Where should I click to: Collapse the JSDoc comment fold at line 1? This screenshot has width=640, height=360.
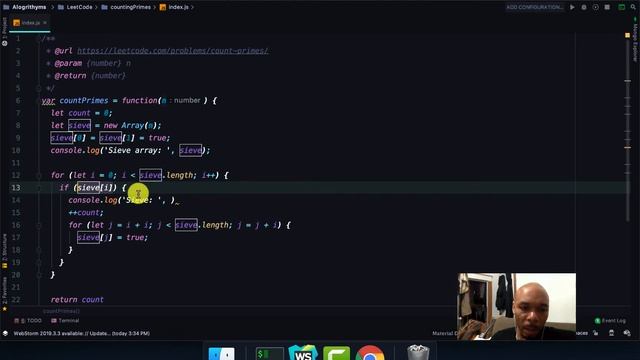39,38
